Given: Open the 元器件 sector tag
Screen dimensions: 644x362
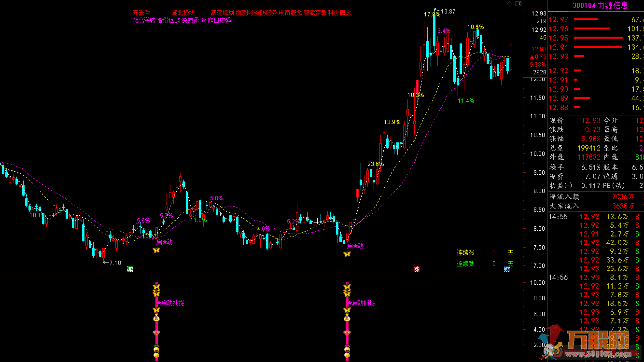Looking at the screenshot, I should (141, 13).
